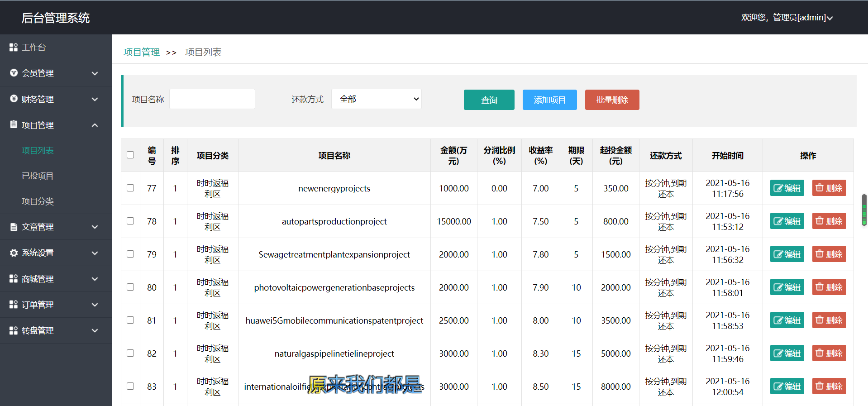Click the 工作台 dashboard icon in sidebar
This screenshot has width=868, height=406.
(14, 48)
